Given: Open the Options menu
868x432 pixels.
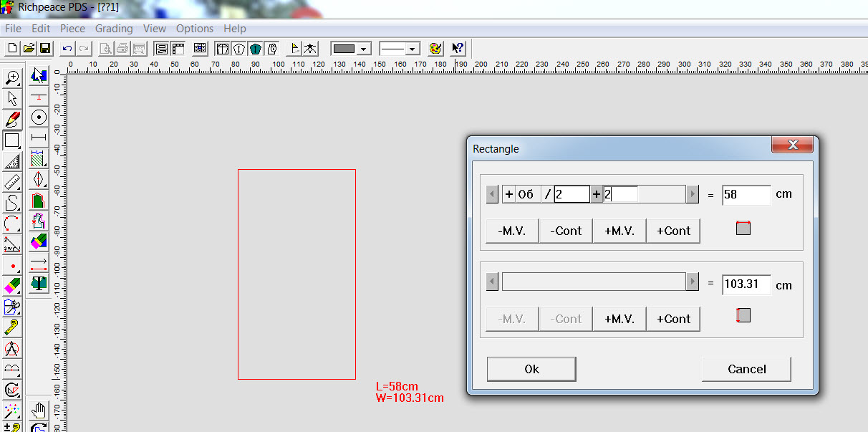Looking at the screenshot, I should (195, 29).
